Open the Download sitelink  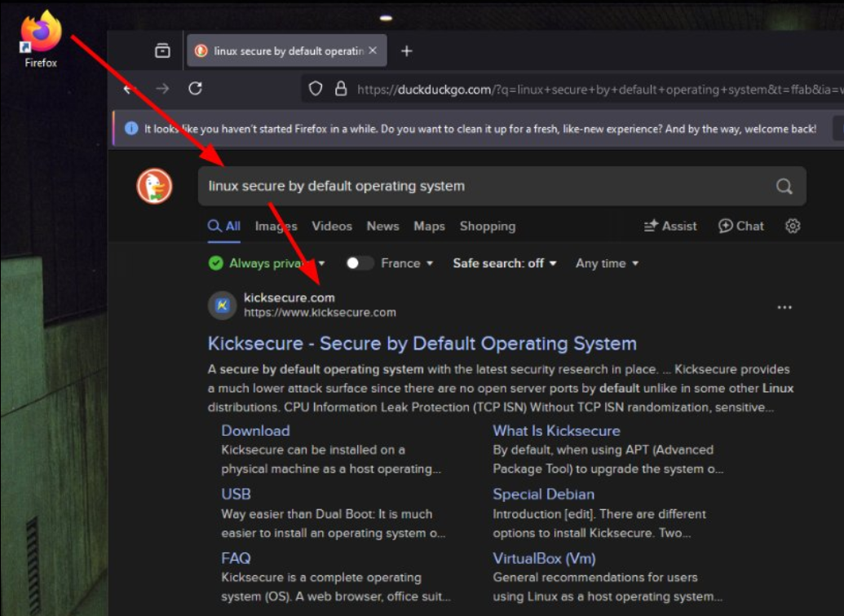tap(256, 431)
